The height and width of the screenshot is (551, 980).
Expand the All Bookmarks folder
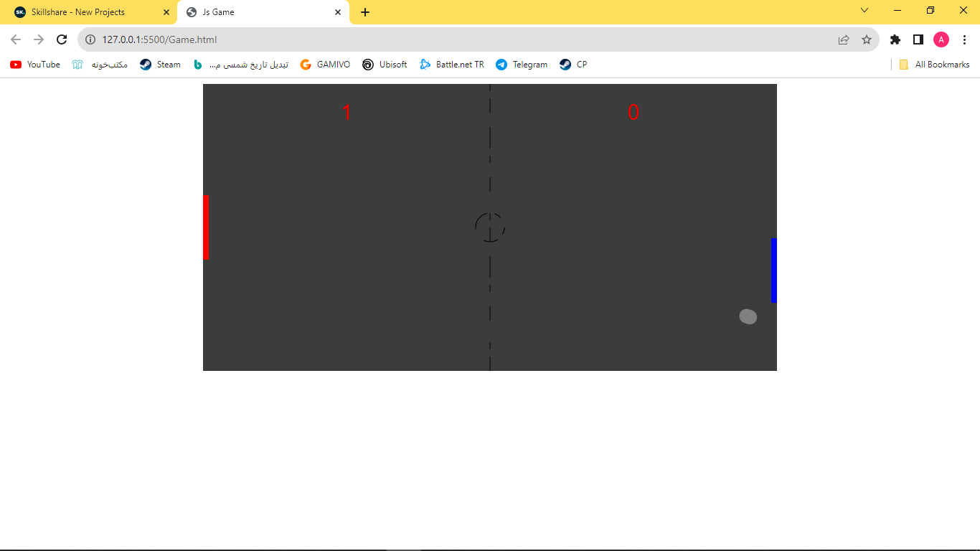(x=934, y=65)
